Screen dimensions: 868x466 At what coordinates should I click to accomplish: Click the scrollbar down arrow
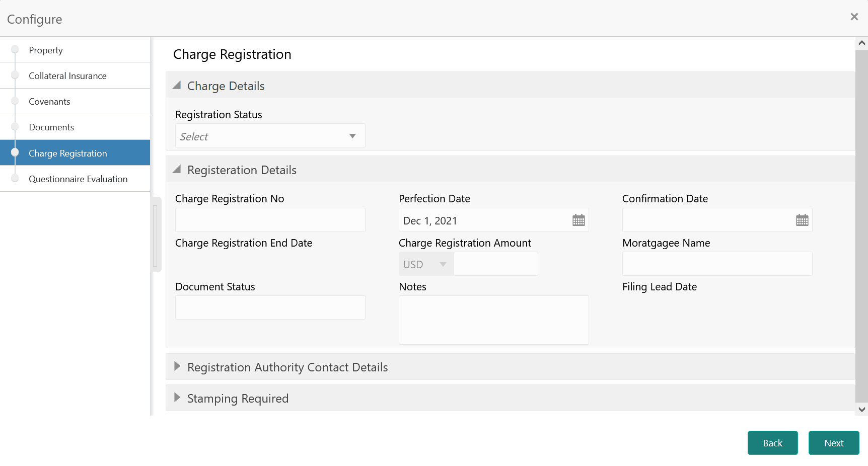click(860, 409)
